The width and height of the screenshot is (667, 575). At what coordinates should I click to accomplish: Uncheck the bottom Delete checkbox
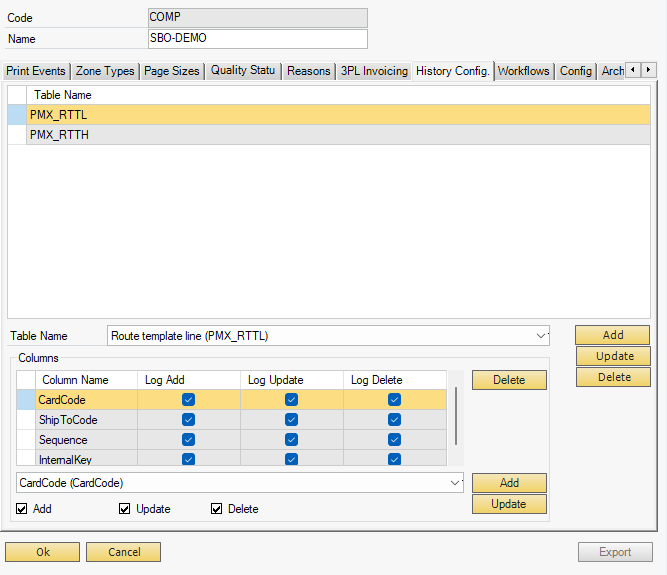coord(217,509)
